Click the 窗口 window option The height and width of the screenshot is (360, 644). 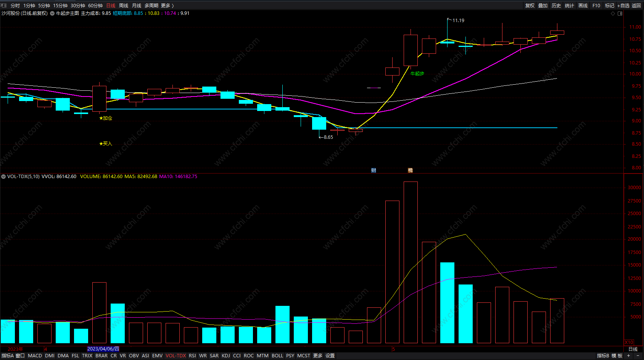tap(20, 356)
